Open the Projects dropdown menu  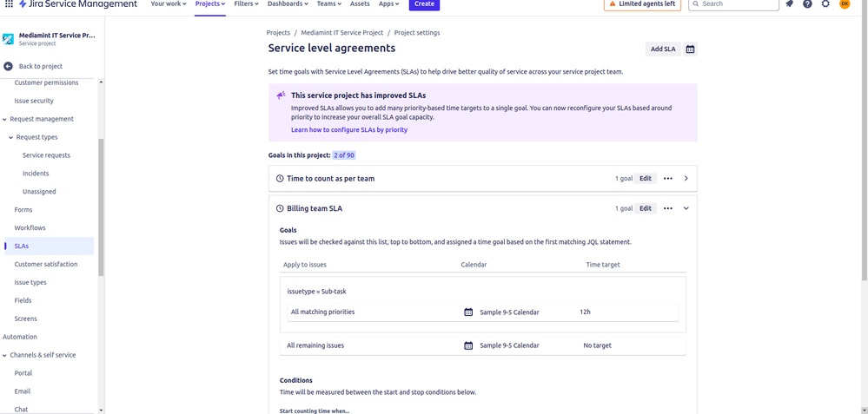tap(209, 3)
